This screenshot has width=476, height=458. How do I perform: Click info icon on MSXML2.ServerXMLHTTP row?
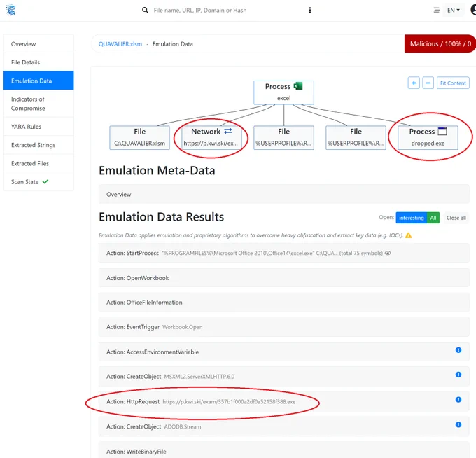(458, 375)
